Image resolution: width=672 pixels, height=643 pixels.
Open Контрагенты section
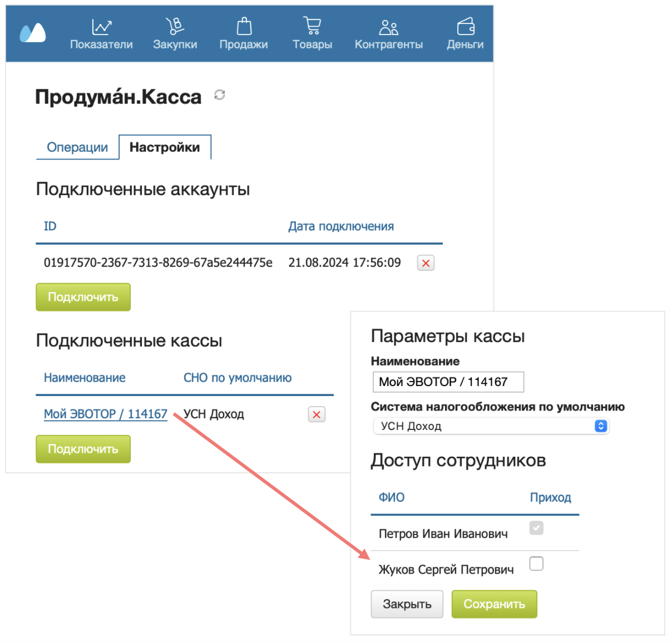point(389,34)
